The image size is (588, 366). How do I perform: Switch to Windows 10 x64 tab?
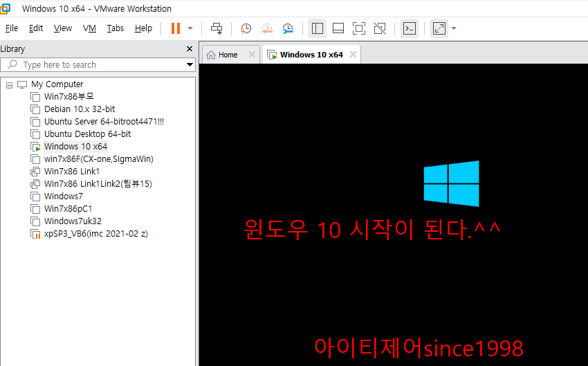coord(311,55)
